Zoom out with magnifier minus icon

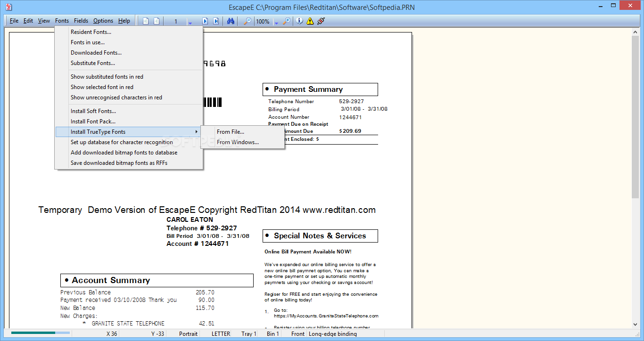247,21
